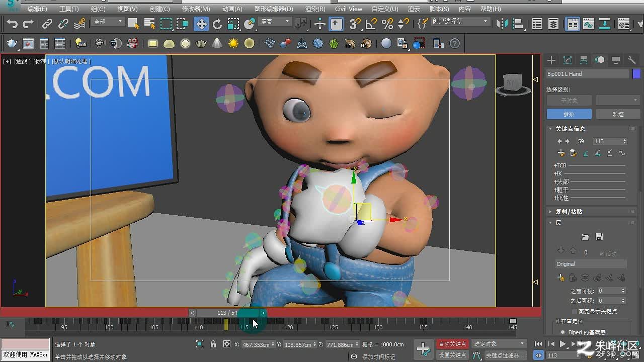Open the 屏幕 reference coordinate dropdown
The image size is (644, 362).
tap(275, 22)
